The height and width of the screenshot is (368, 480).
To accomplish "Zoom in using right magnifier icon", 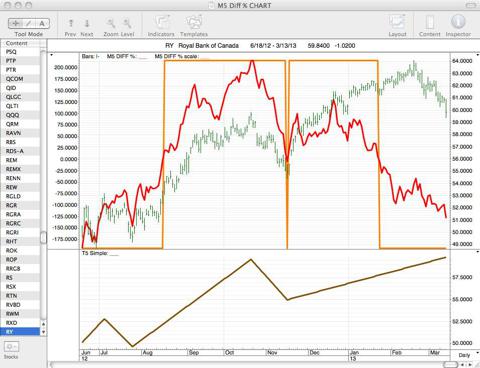I will 127,23.
